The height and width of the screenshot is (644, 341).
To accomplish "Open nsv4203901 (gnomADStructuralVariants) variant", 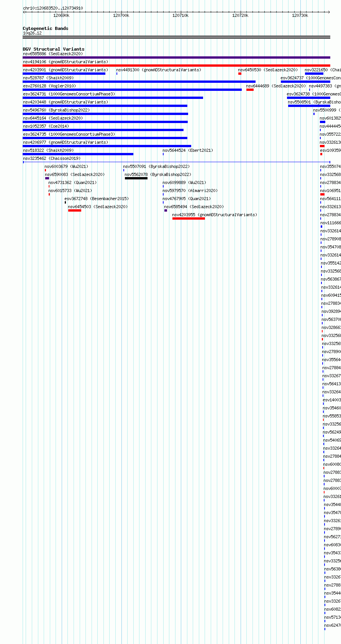I will click(x=66, y=70).
